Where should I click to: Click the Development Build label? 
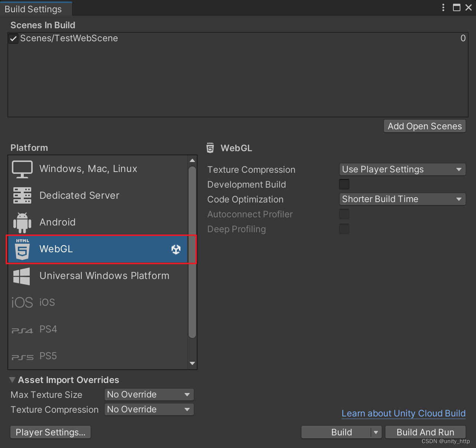point(247,185)
